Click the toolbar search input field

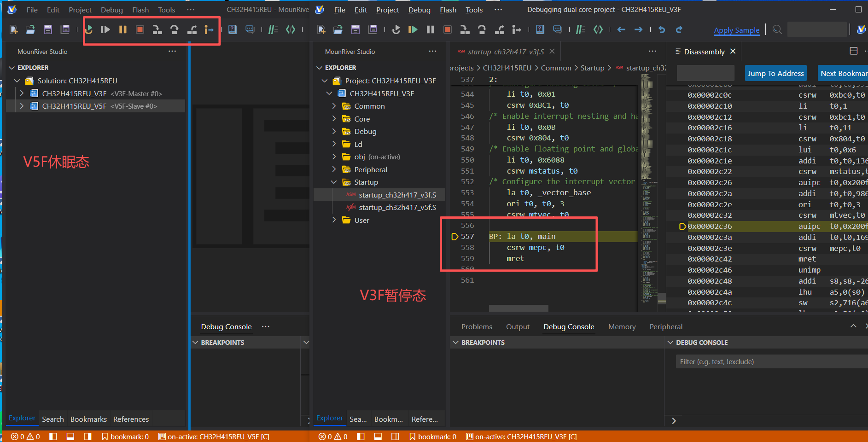(x=817, y=29)
